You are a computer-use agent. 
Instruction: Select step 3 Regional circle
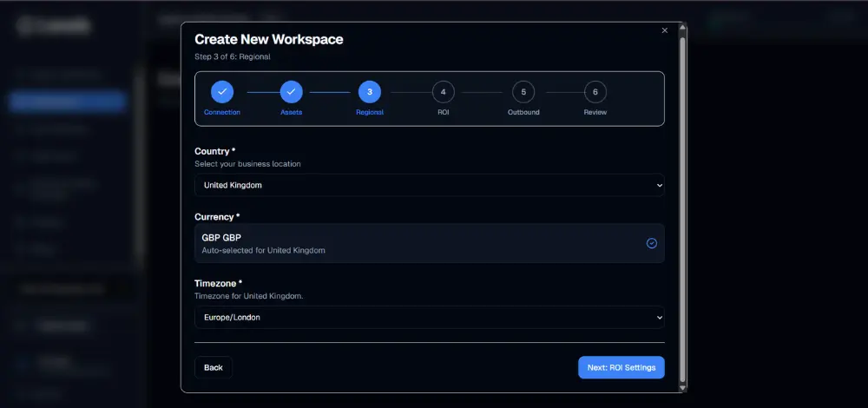[x=370, y=92]
